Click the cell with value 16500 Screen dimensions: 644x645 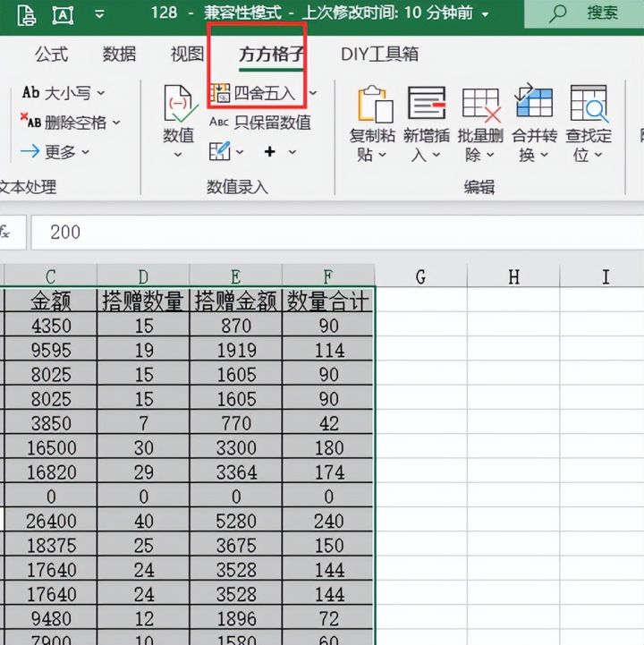click(x=51, y=447)
